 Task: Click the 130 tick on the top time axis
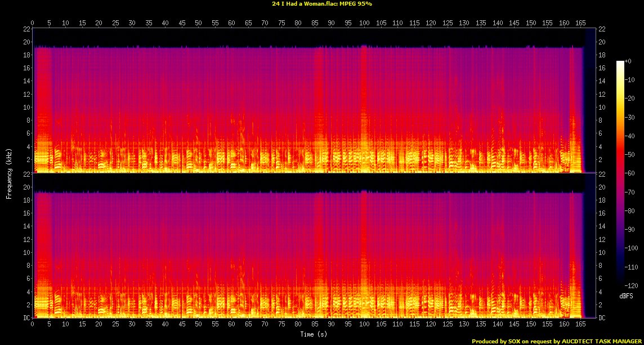pos(464,23)
